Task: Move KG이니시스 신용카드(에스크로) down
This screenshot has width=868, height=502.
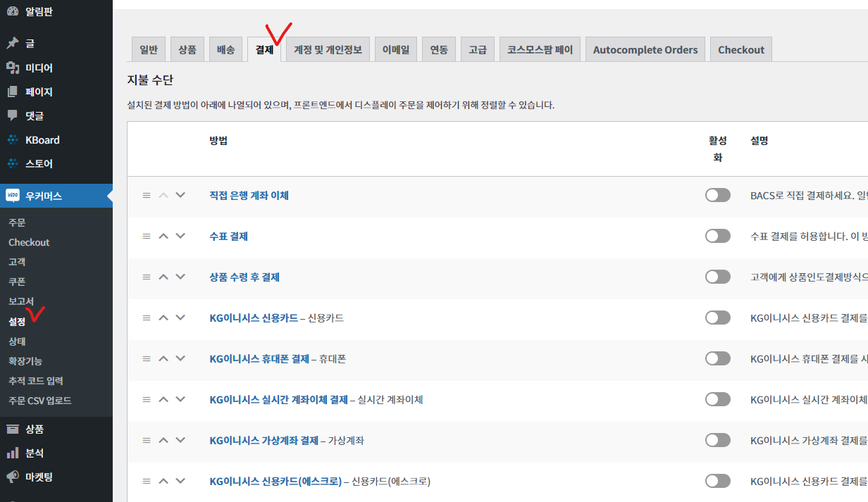Action: tap(180, 481)
